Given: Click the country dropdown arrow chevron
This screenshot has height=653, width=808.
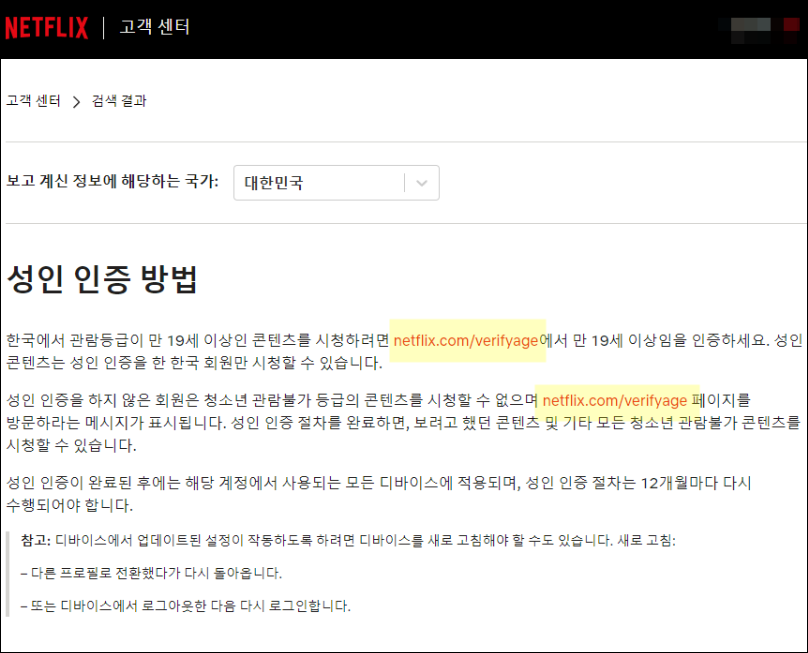Looking at the screenshot, I should click(x=422, y=183).
